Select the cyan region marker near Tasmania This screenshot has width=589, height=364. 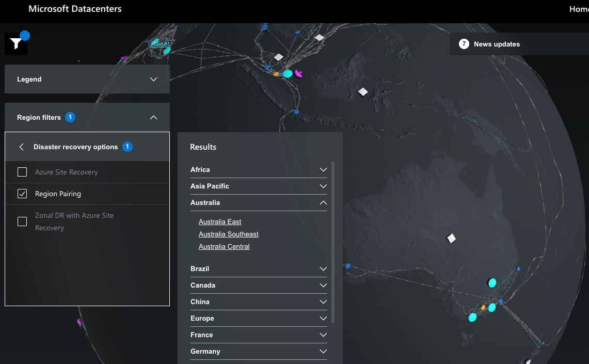[472, 318]
